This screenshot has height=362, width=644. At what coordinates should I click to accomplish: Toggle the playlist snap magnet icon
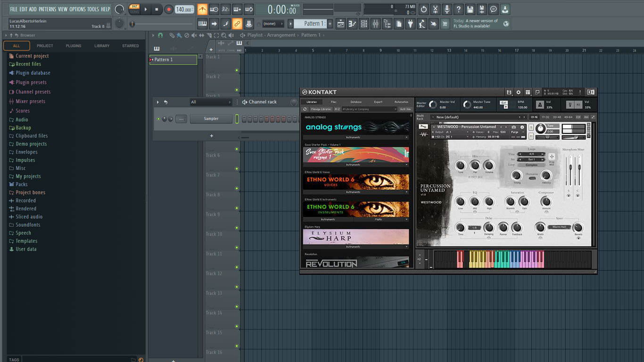pyautogui.click(x=160, y=35)
